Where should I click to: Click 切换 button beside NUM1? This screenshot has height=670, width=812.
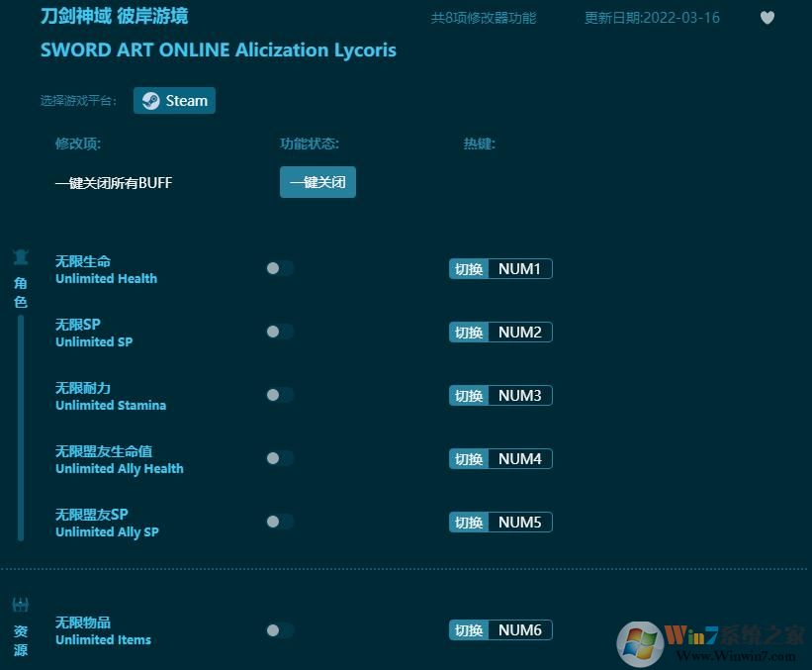click(469, 269)
